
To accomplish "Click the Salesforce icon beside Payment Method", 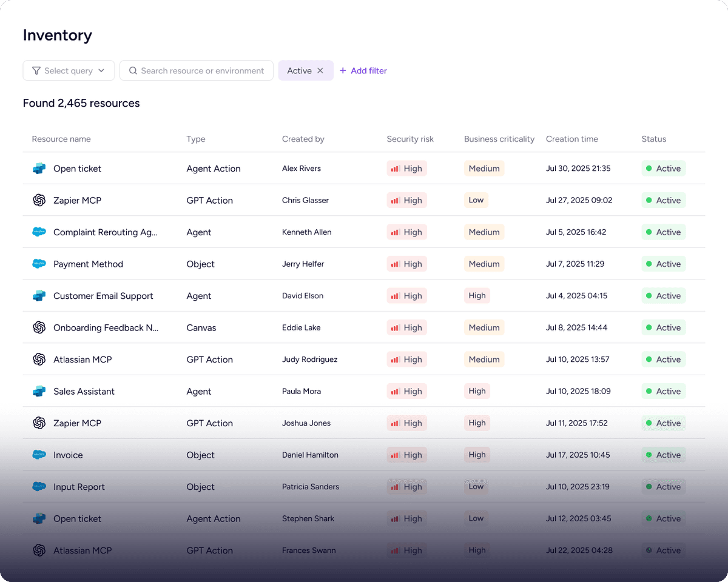I will 39,264.
